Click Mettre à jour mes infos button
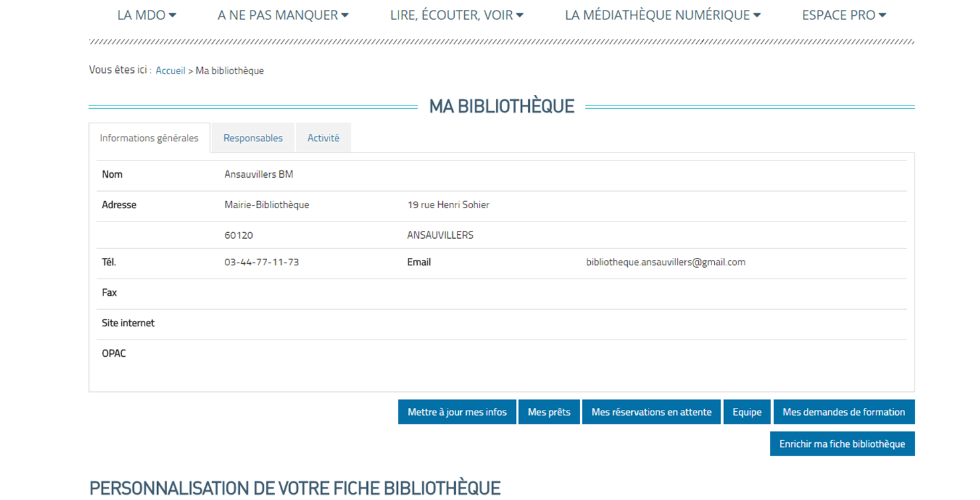Screen dimensions: 980x500 coord(457,412)
